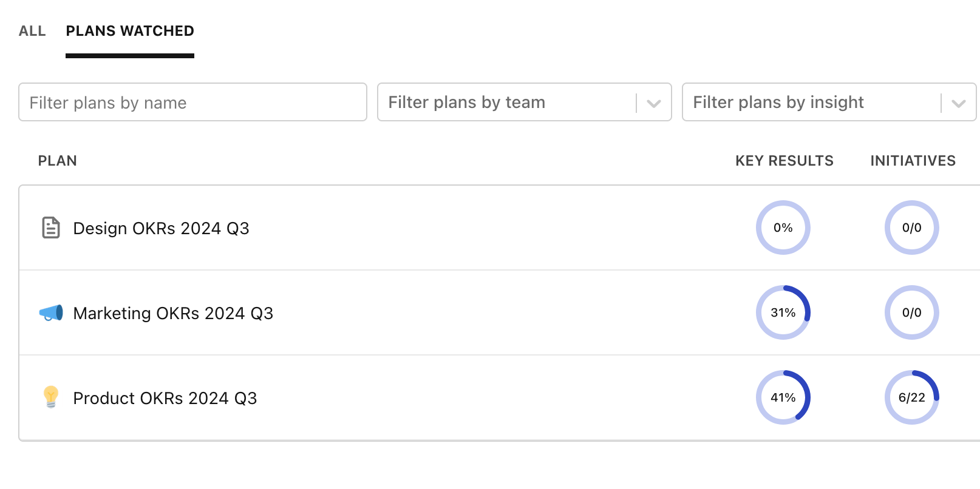Click the Marketing OKRs megaphone icon
The height and width of the screenshot is (489, 980).
pos(51,312)
